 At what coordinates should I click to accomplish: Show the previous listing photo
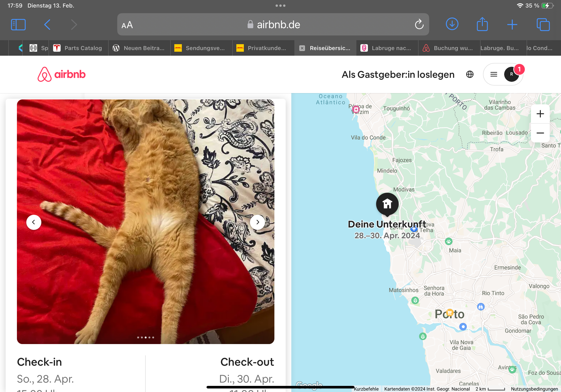pos(34,222)
